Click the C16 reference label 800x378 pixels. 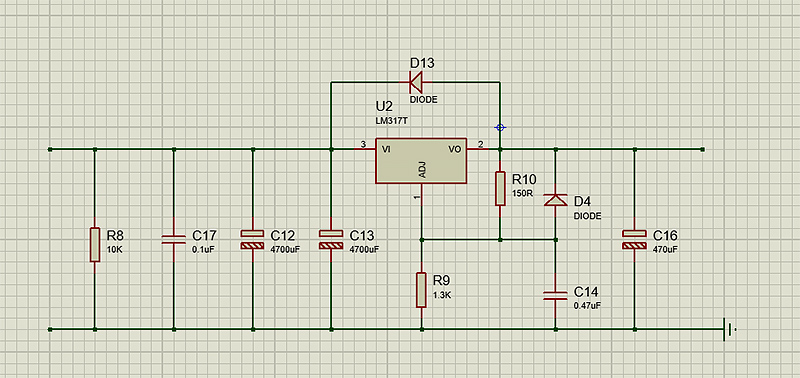(665, 236)
